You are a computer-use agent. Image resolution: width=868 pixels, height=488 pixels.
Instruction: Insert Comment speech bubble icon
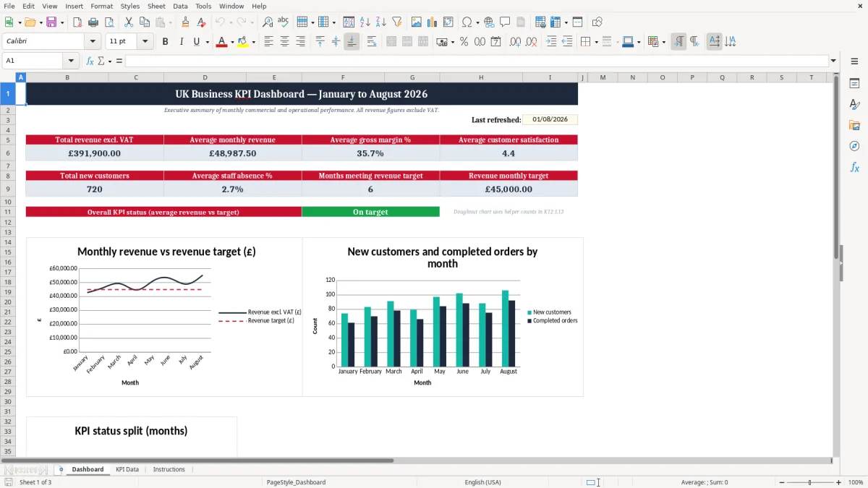(505, 22)
